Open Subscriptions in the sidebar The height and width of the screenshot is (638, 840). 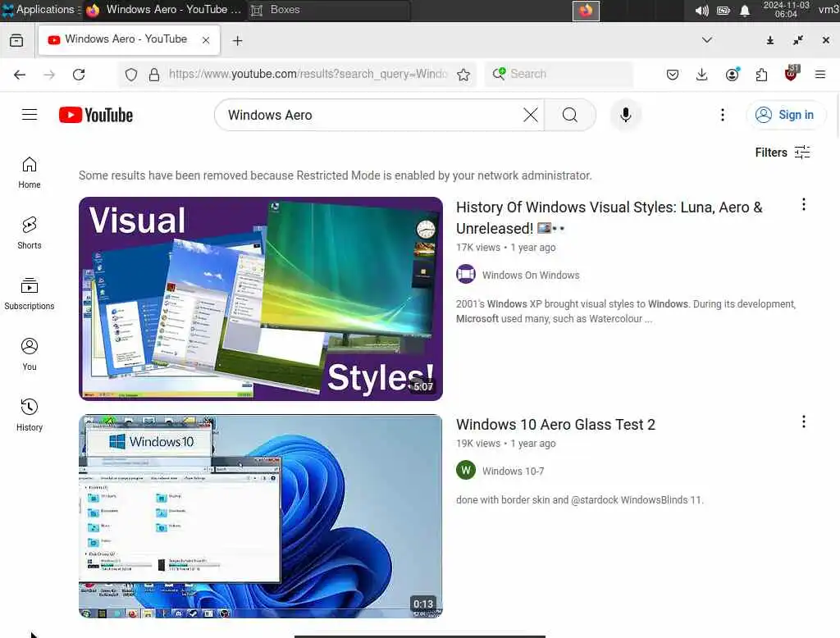point(30,294)
